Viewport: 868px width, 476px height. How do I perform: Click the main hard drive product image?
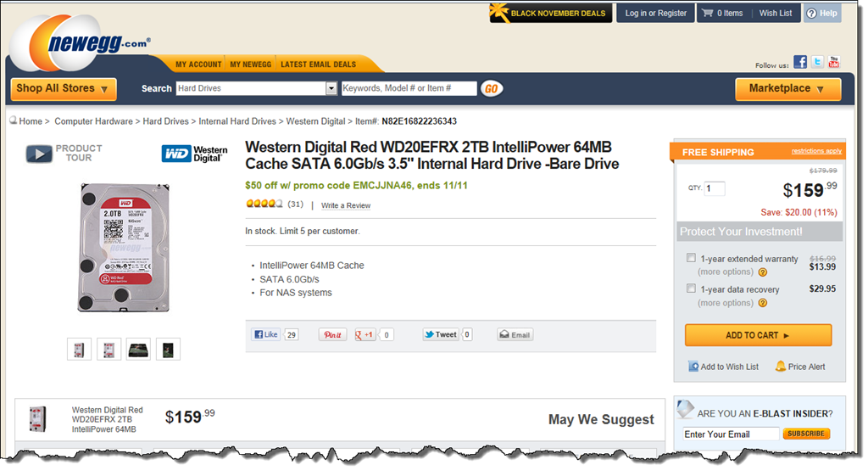124,248
